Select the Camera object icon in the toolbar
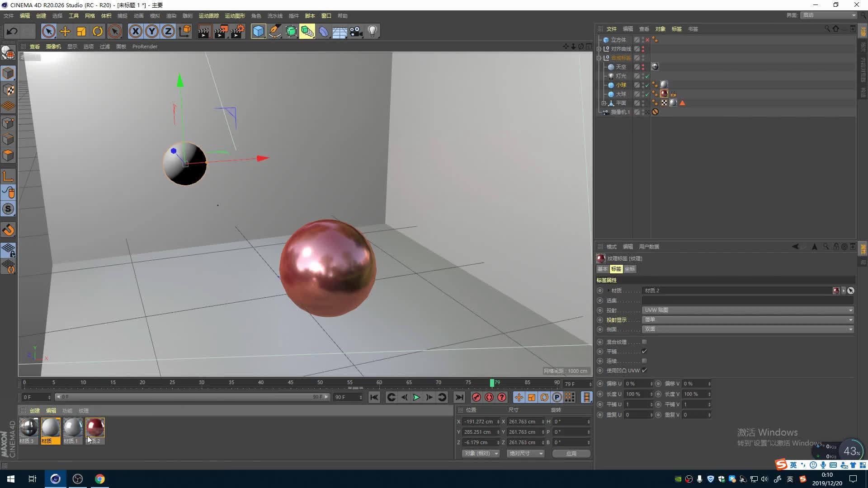This screenshot has height=488, width=868. [356, 31]
